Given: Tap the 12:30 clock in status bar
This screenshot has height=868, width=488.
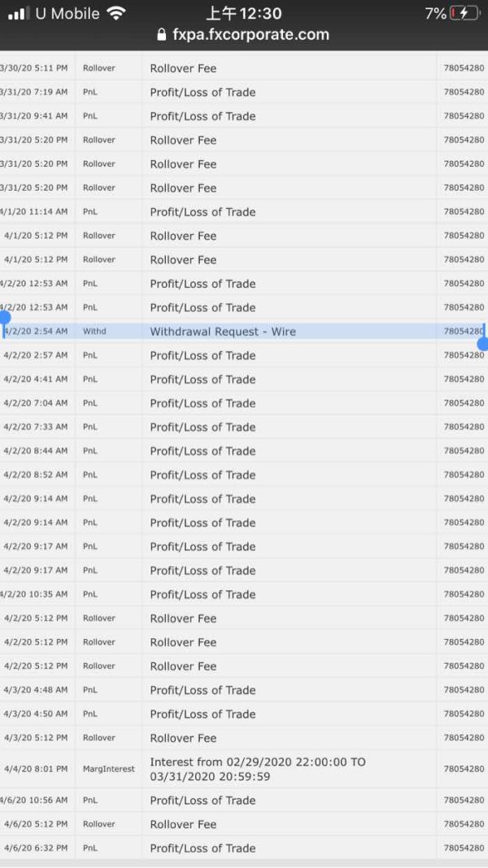Looking at the screenshot, I should coord(244,13).
